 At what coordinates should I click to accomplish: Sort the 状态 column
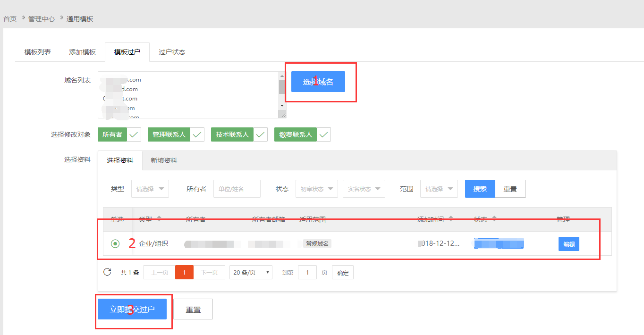pos(494,218)
